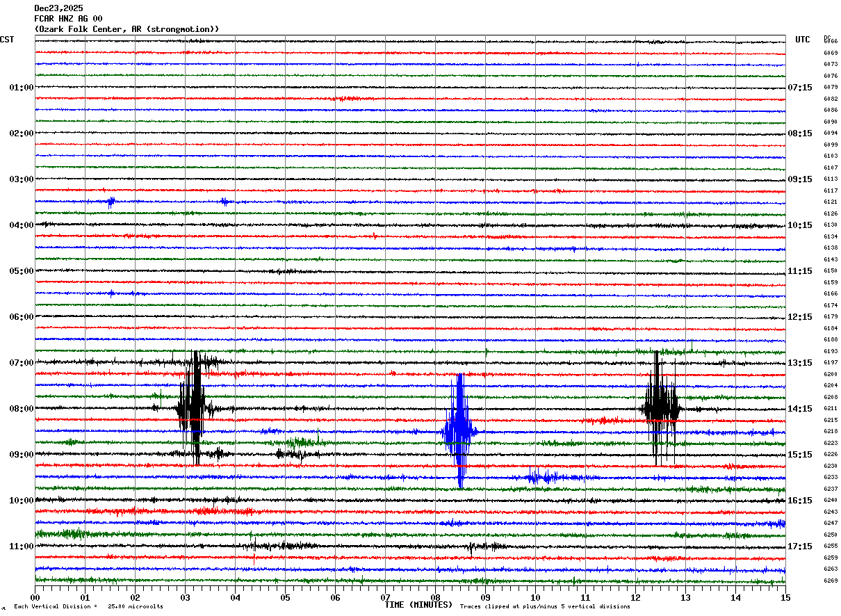This screenshot has height=616, width=841.
Task: Click the 6197 DC offset value
Action: coord(831,363)
